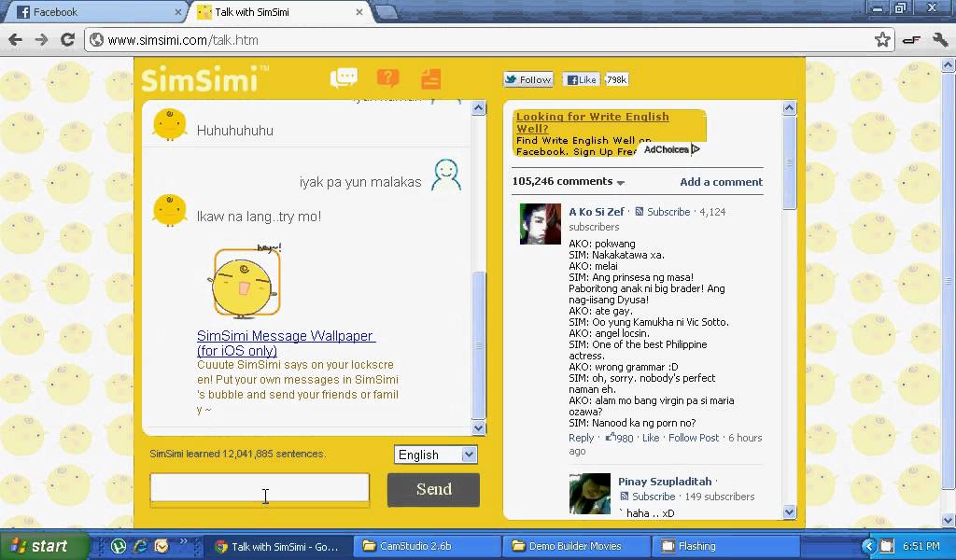Subscribe to A Ko Si Zef
The image size is (956, 560).
668,212
